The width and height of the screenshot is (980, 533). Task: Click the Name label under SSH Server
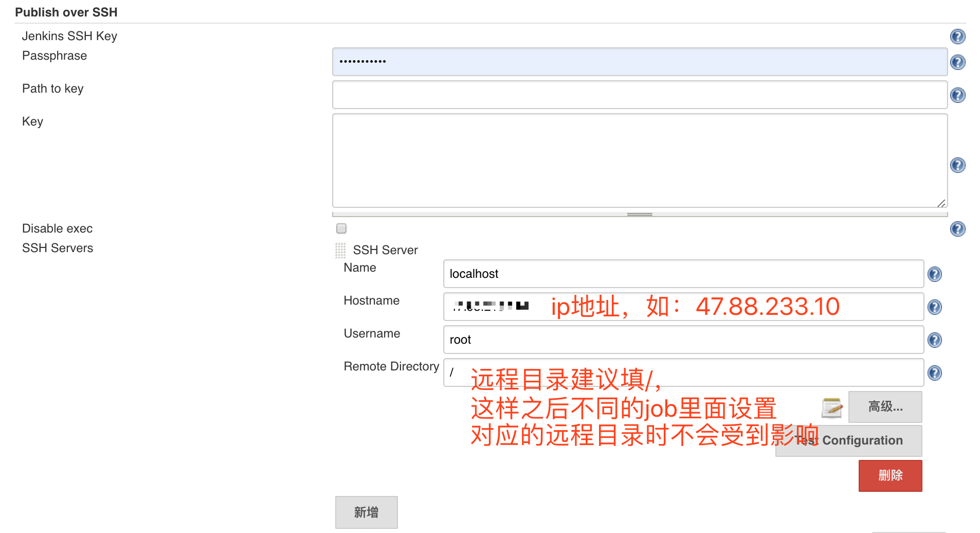click(360, 268)
